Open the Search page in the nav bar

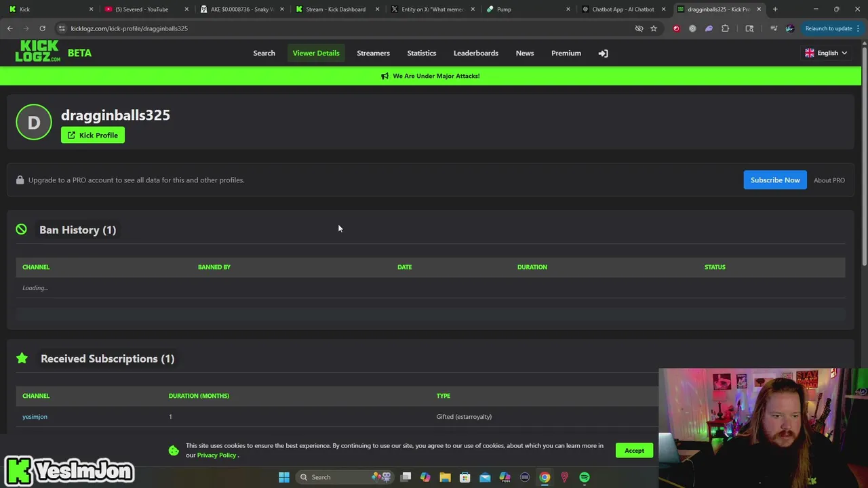(x=264, y=53)
